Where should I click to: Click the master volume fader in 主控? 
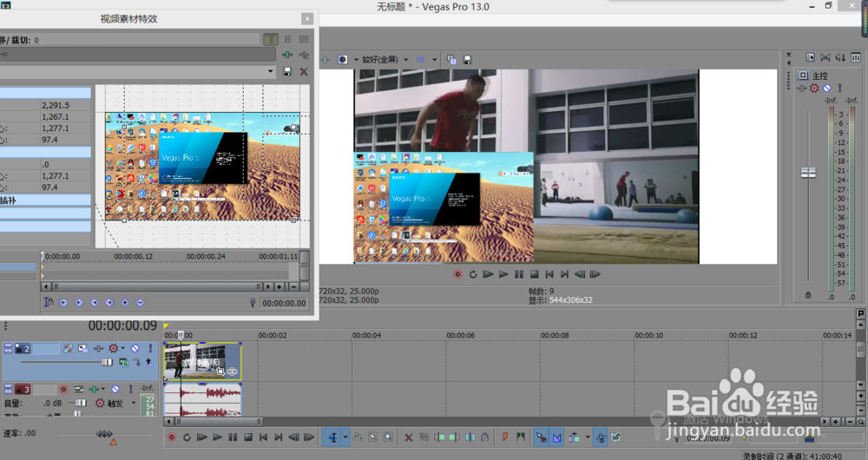click(808, 173)
